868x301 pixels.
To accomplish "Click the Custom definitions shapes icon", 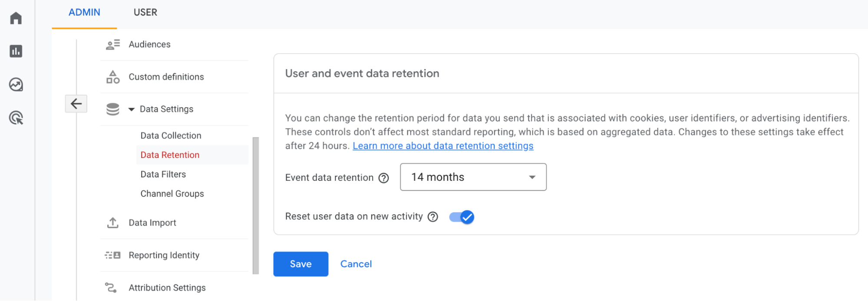I will (x=112, y=77).
